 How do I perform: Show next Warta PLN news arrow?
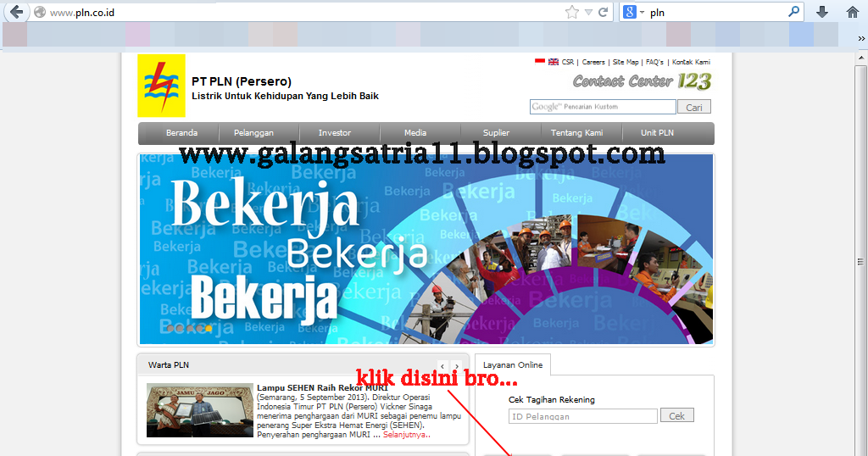pos(456,366)
